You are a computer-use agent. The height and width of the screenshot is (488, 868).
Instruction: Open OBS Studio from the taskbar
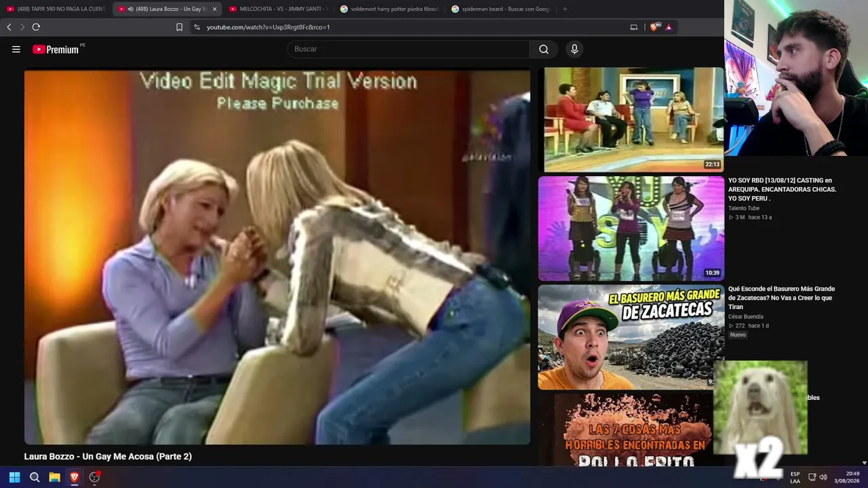(x=94, y=477)
